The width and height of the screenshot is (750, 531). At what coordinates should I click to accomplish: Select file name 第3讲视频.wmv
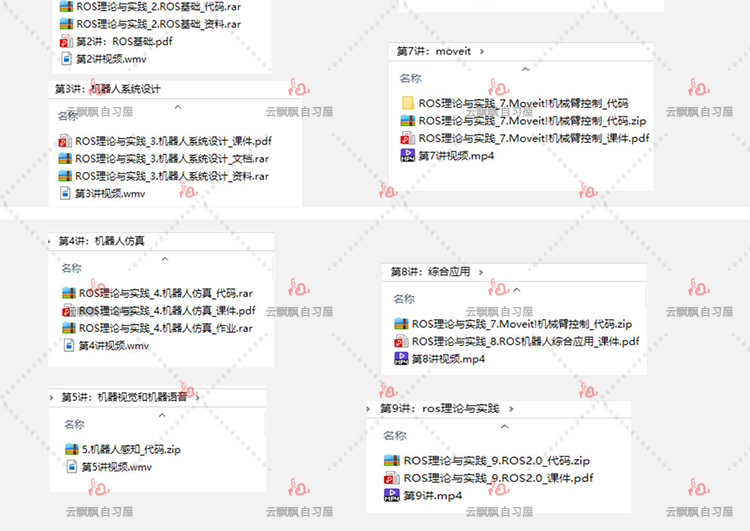110,194
